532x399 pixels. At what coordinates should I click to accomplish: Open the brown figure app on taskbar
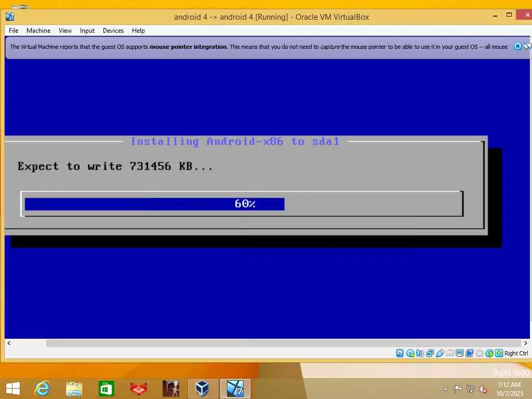point(171,389)
